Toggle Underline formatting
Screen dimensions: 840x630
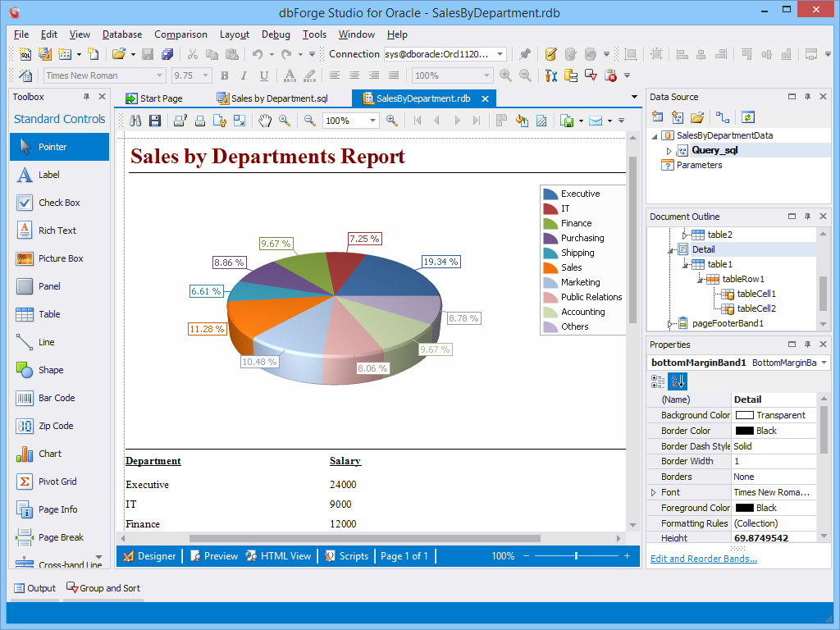click(263, 75)
